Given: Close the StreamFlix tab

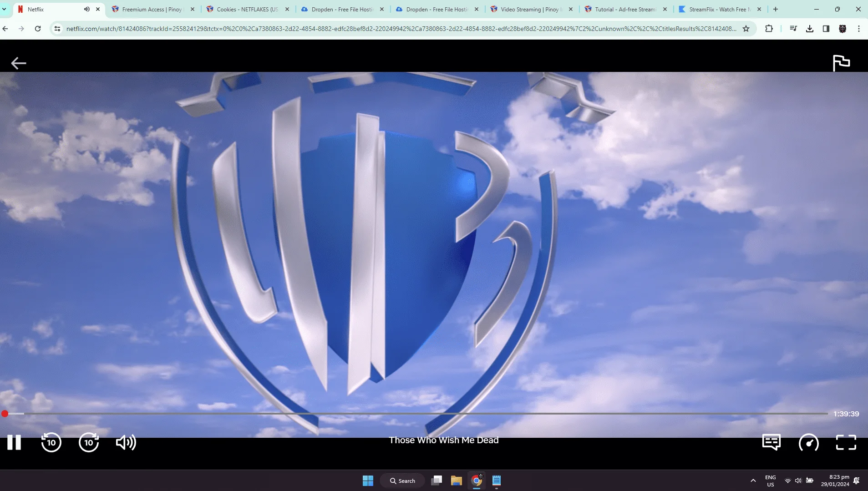Looking at the screenshot, I should tap(759, 9).
